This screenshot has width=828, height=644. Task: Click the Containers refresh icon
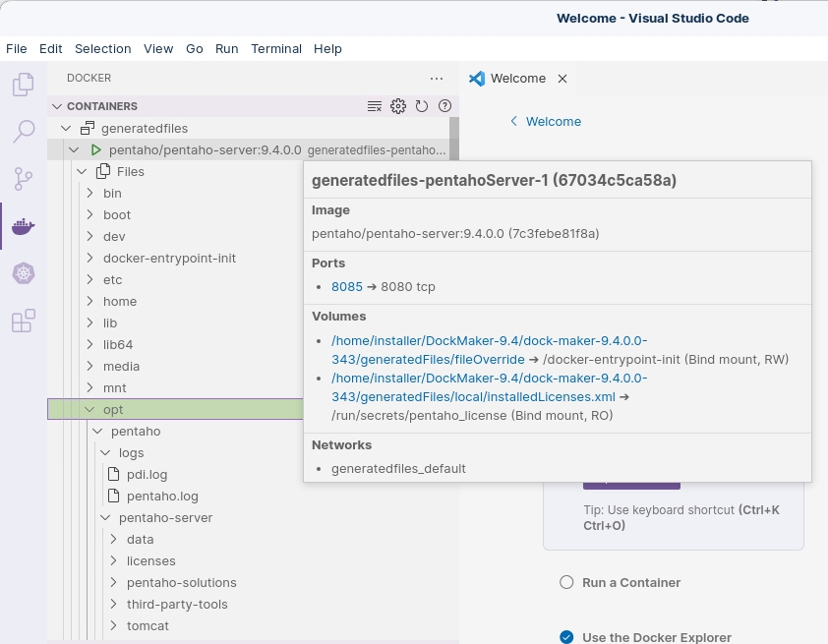pos(422,106)
